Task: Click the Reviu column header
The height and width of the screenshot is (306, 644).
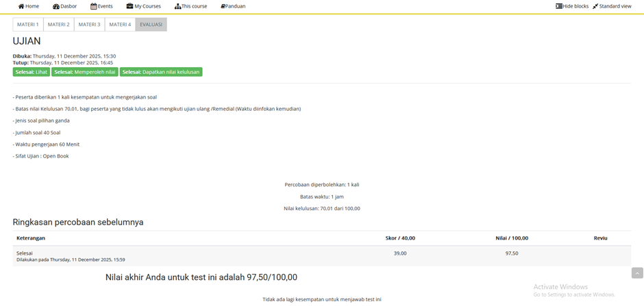Action: (600, 238)
